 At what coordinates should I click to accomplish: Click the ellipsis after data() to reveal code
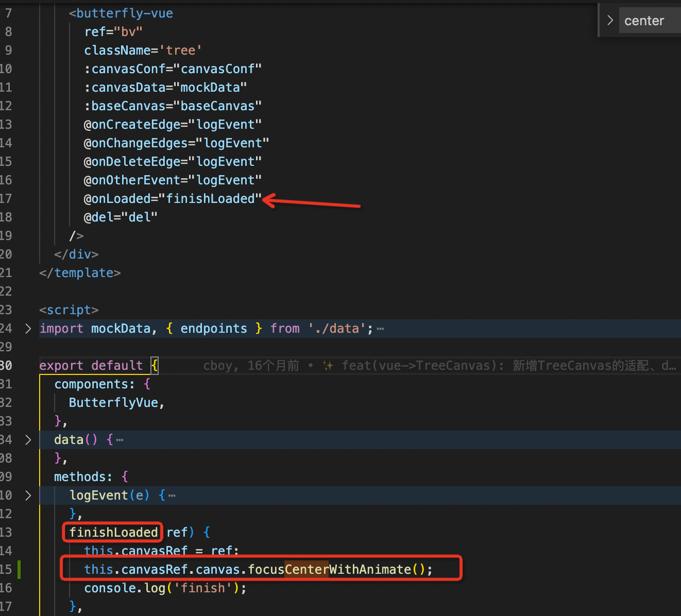pyautogui.click(x=119, y=440)
